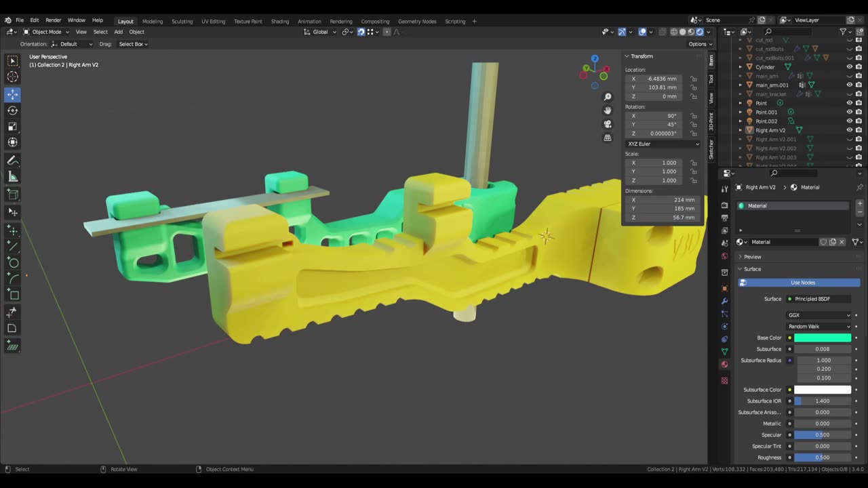Open the GGX distribution dropdown
This screenshot has height=488, width=868.
click(819, 315)
